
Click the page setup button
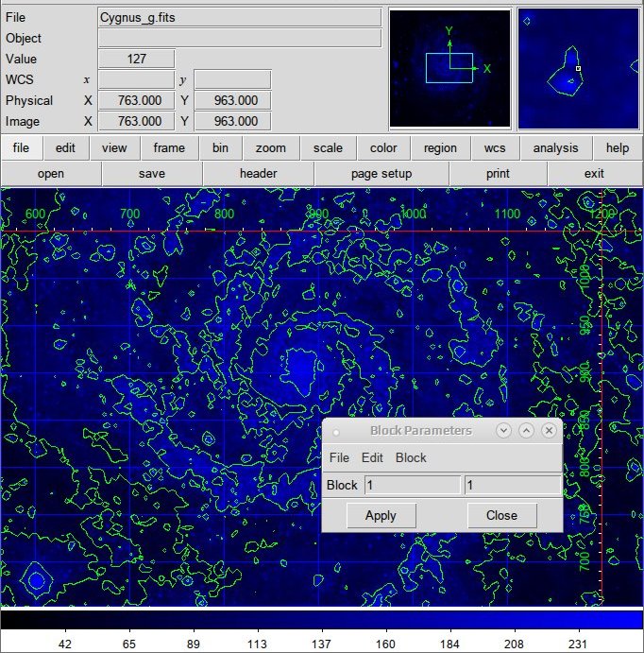(381, 173)
